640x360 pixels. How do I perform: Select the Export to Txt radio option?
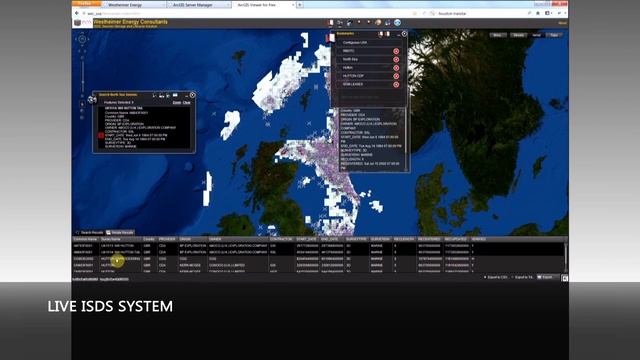tap(512, 277)
